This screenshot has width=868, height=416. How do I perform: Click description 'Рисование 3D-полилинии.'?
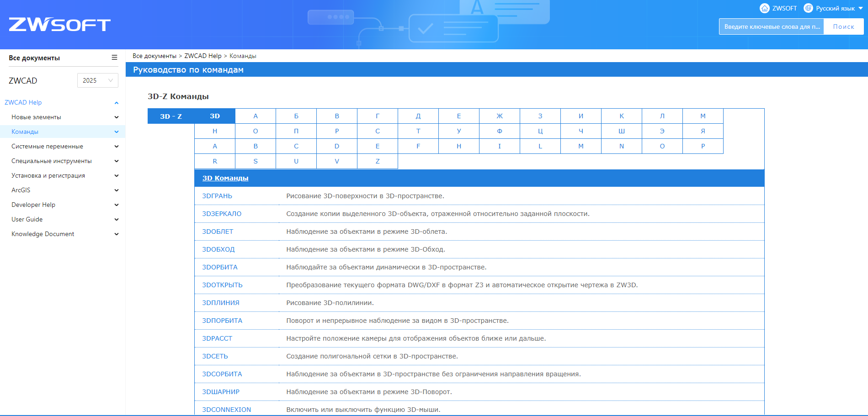click(330, 303)
